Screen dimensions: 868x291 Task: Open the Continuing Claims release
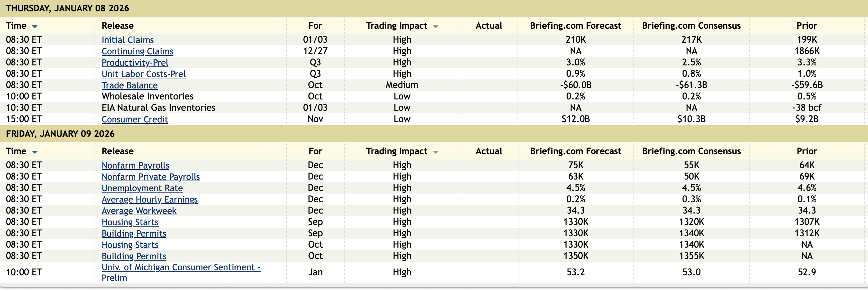[137, 51]
